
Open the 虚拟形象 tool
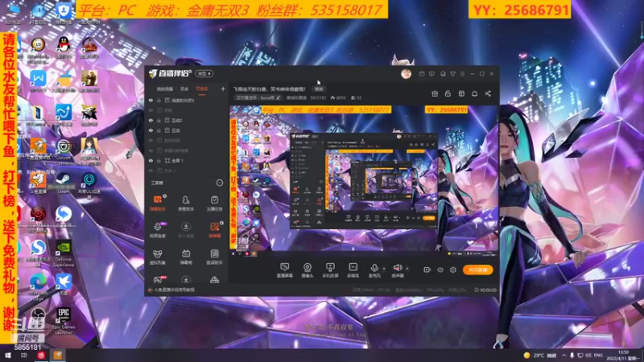157,257
